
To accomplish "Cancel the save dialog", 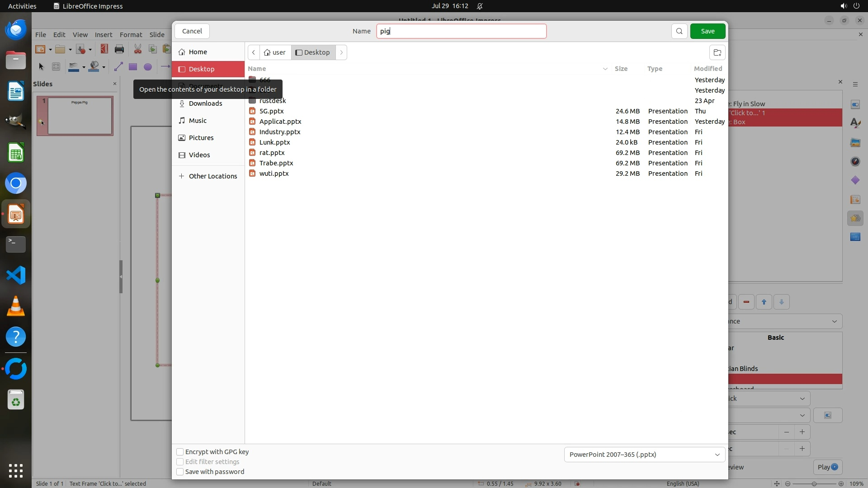I will pyautogui.click(x=192, y=31).
